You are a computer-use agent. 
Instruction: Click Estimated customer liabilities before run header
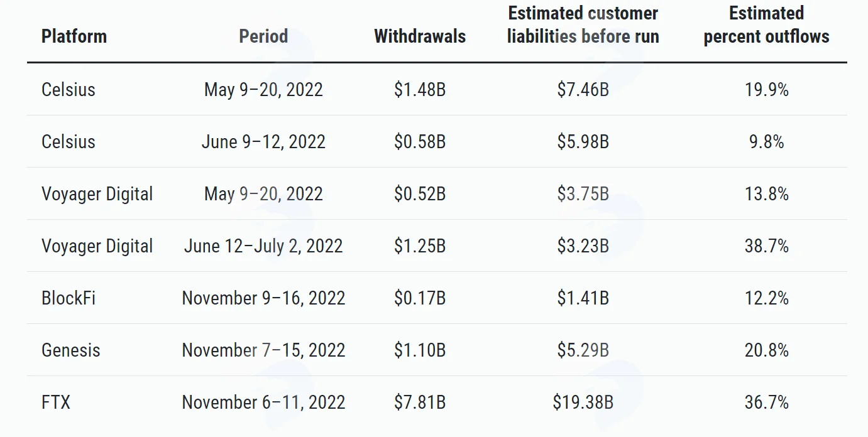coord(583,24)
